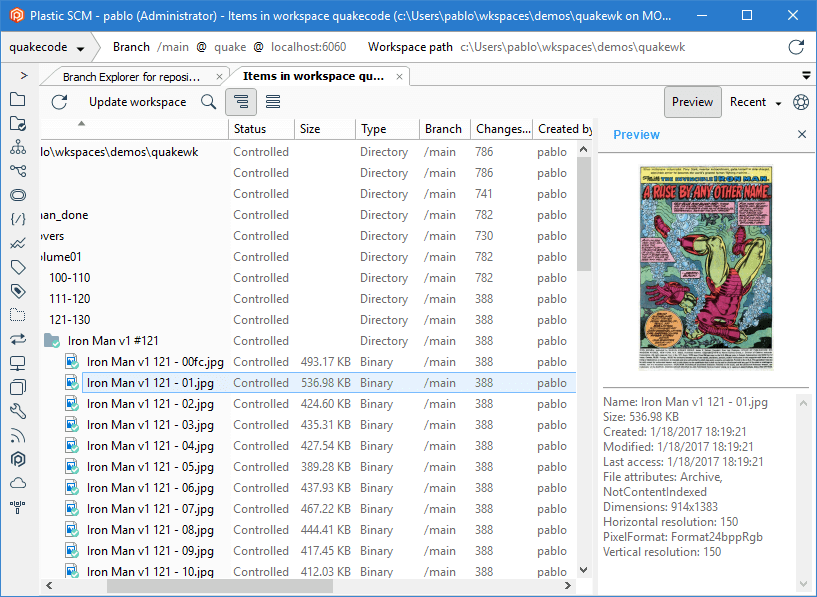This screenshot has height=597, width=817.
Task: Refresh the workspace items list
Action: [x=58, y=101]
